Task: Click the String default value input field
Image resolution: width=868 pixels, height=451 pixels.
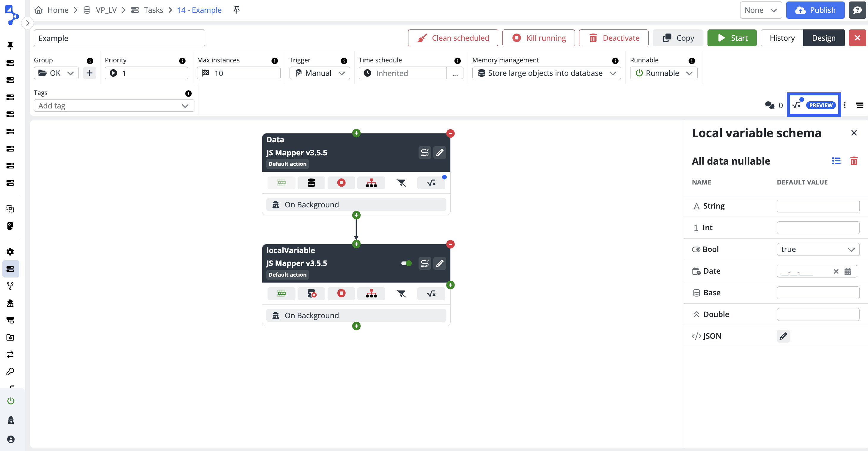Action: point(818,206)
